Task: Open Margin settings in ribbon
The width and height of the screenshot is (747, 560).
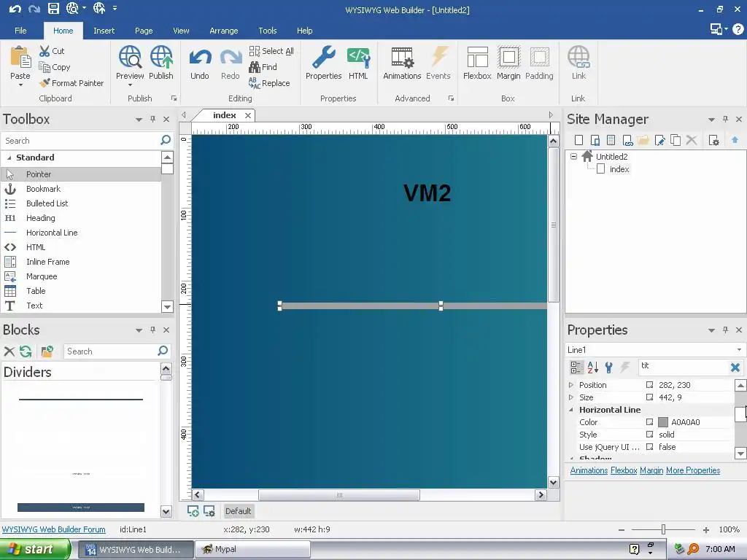Action: coord(508,63)
